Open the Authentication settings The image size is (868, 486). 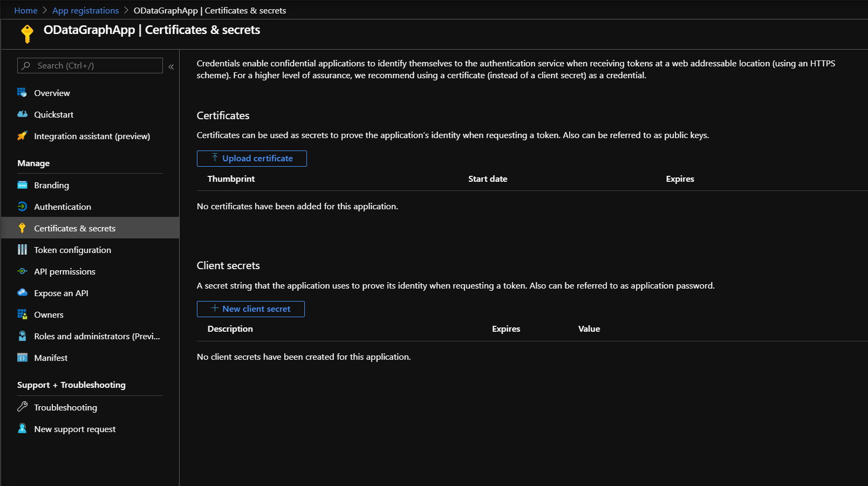tap(90, 207)
